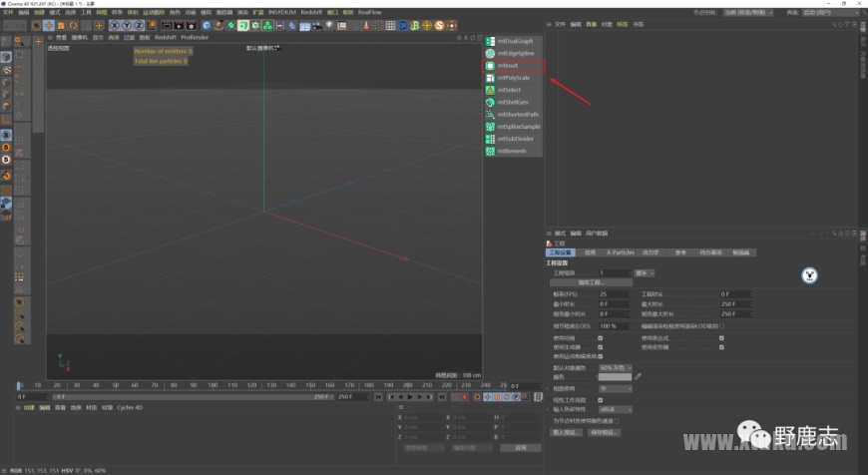
Task: Toggle the Z axis lock
Action: click(x=139, y=26)
